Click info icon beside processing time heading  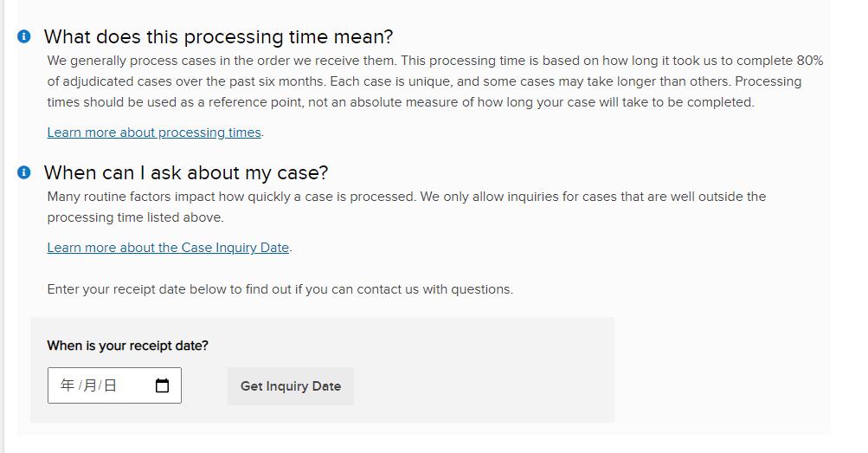pos(24,36)
